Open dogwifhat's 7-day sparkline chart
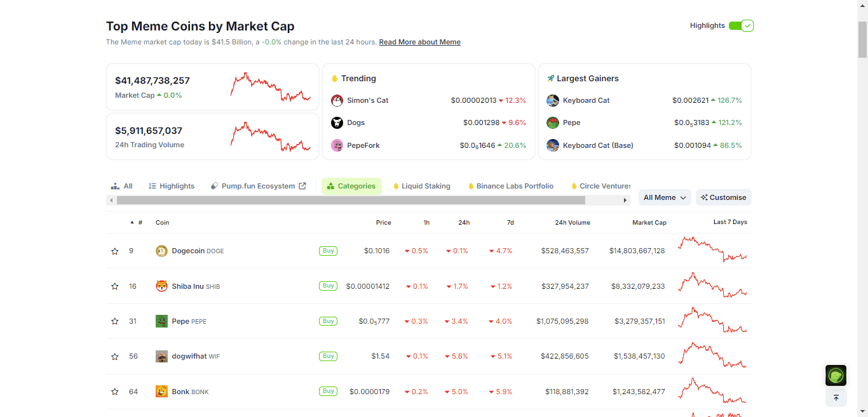This screenshot has height=417, width=868. coord(712,355)
